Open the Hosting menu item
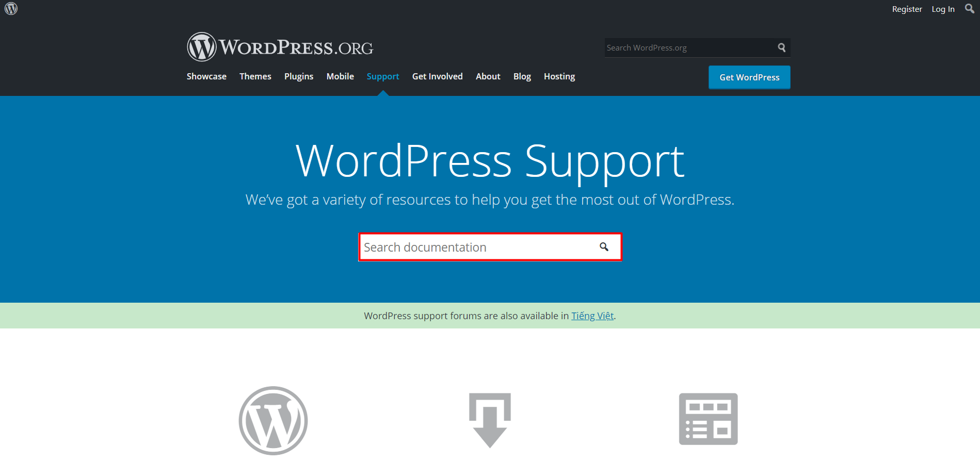Screen dimensions: 980x462 pyautogui.click(x=559, y=76)
